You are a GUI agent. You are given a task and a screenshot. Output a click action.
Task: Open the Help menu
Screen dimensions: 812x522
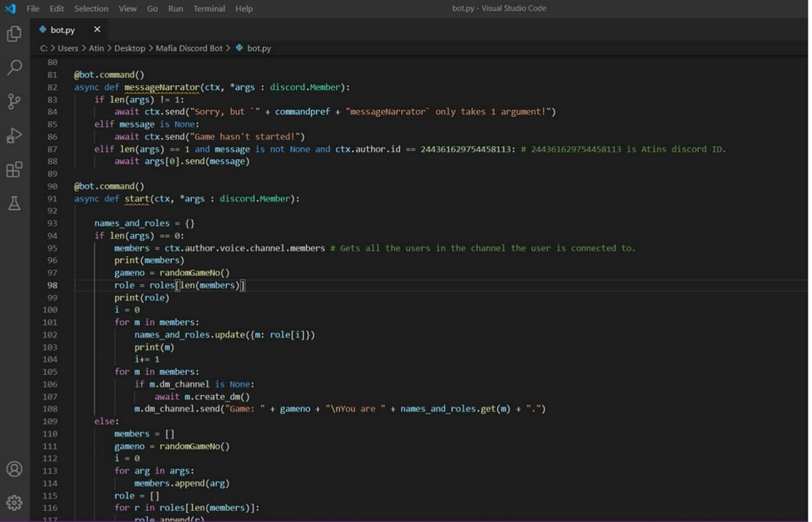point(244,8)
